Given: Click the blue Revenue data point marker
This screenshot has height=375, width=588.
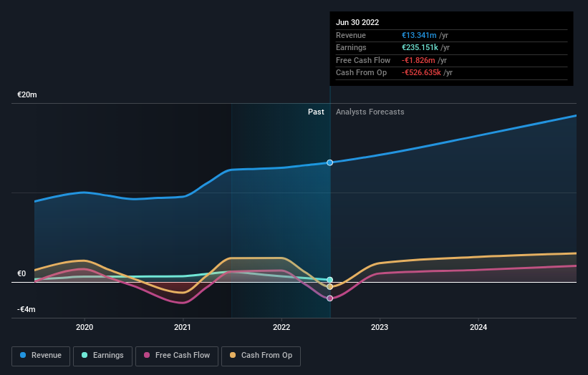Looking at the screenshot, I should (x=329, y=162).
